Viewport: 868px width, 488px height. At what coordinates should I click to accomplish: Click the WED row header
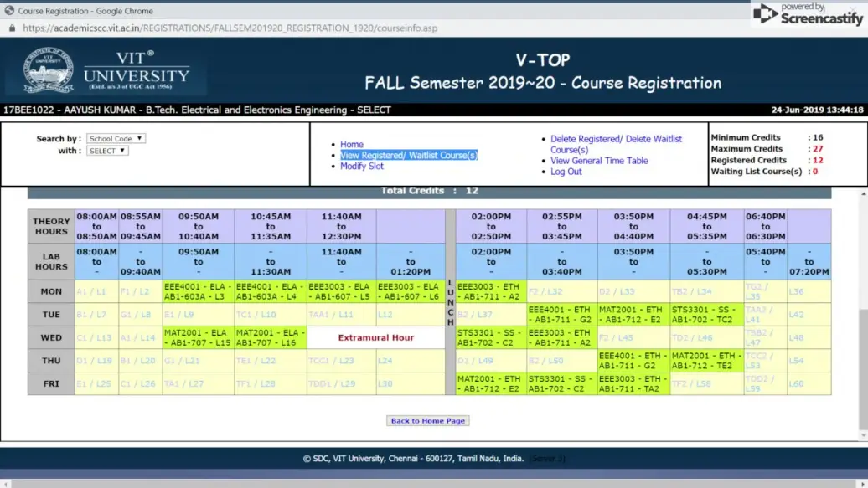[51, 337]
